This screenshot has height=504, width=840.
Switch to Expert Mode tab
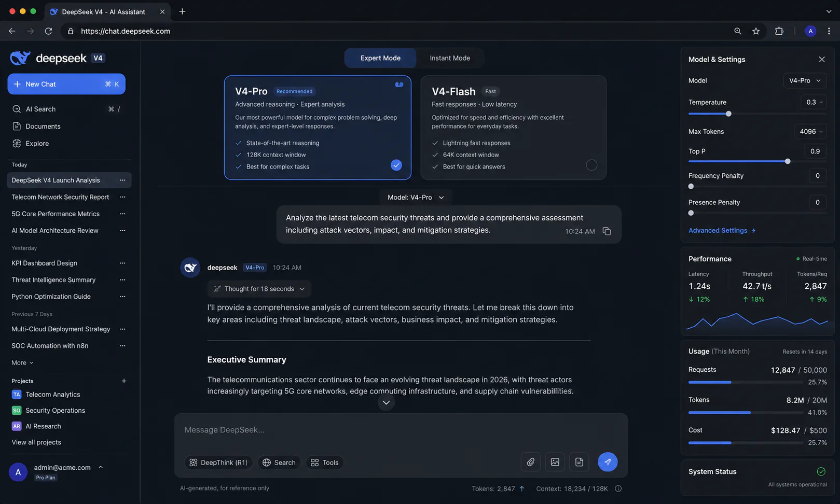(x=380, y=58)
